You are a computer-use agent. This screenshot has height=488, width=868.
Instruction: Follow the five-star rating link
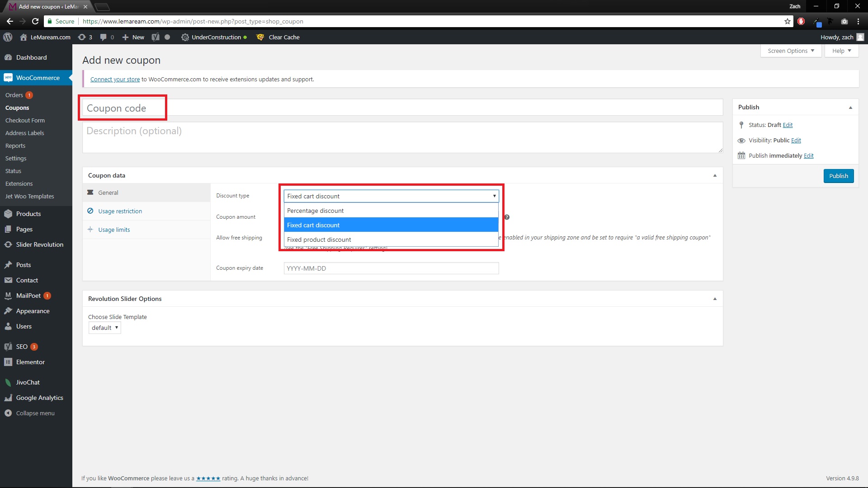[208, 478]
